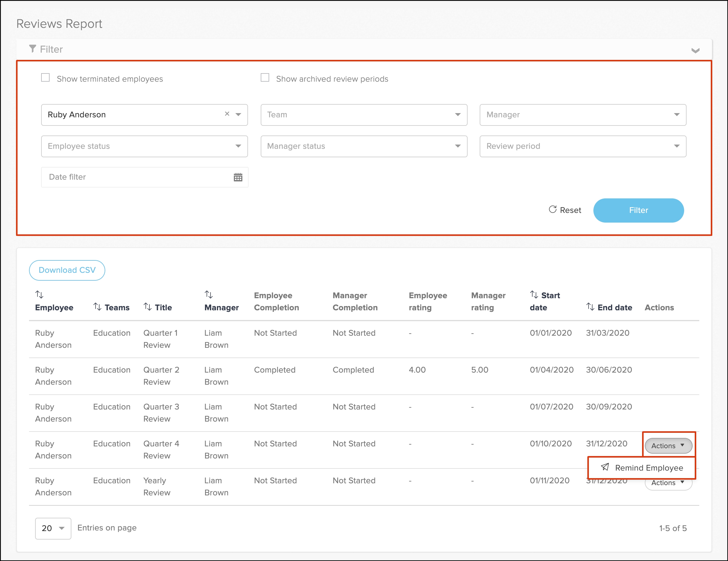Click the Yearly Review title cell
The height and width of the screenshot is (561, 728).
[x=157, y=487]
